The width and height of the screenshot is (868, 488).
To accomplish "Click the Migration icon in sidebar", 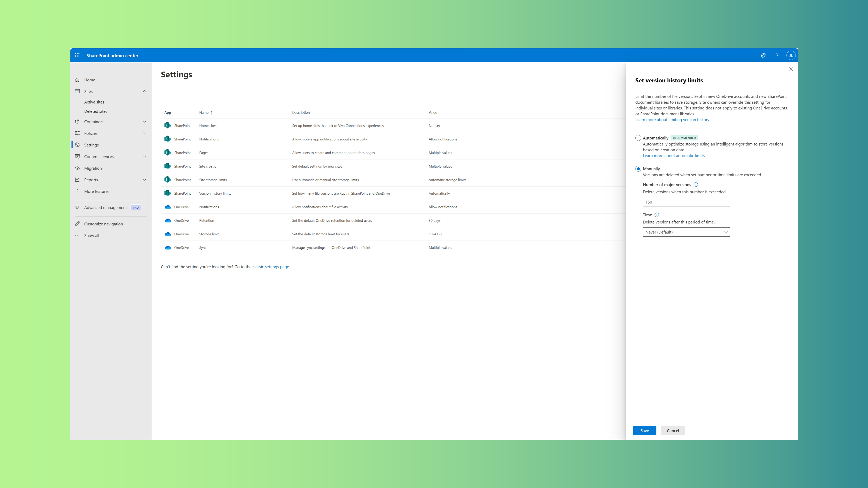I will (78, 168).
